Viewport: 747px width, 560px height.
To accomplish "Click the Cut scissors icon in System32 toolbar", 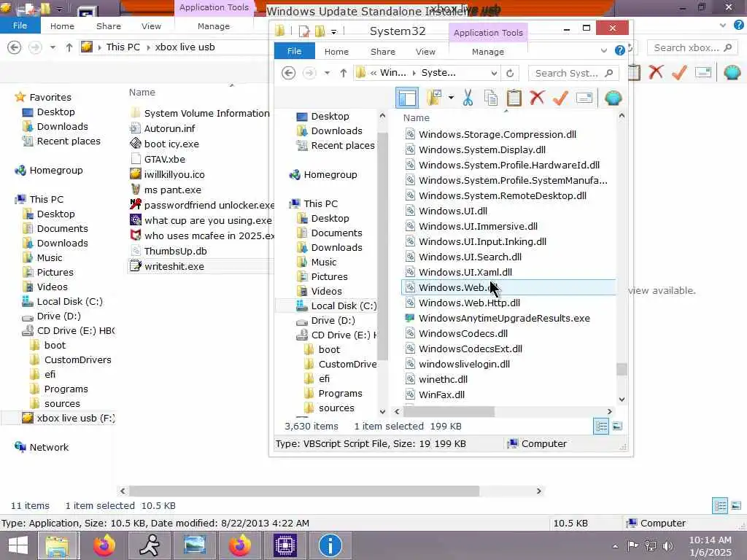I will pyautogui.click(x=468, y=98).
